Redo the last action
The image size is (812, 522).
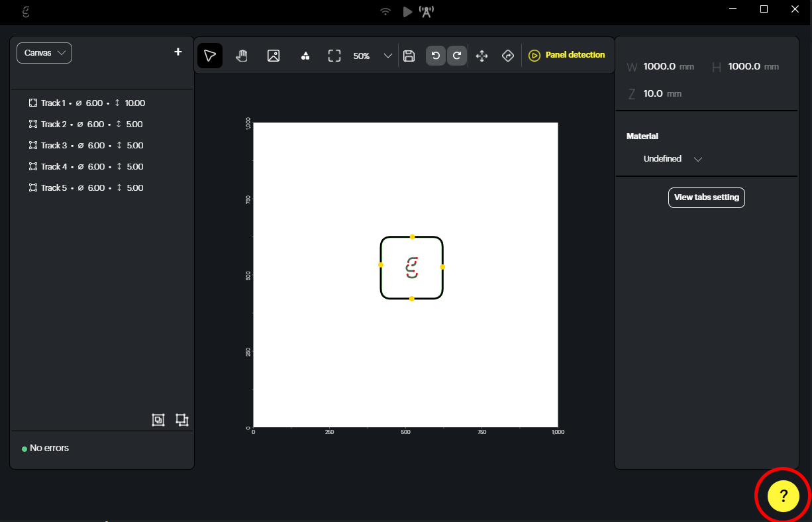click(x=457, y=56)
